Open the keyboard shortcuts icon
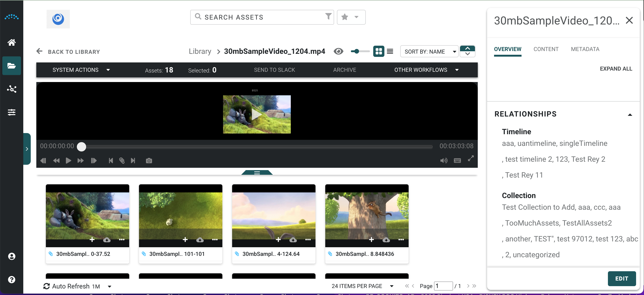Image resolution: width=644 pixels, height=295 pixels. click(x=457, y=161)
